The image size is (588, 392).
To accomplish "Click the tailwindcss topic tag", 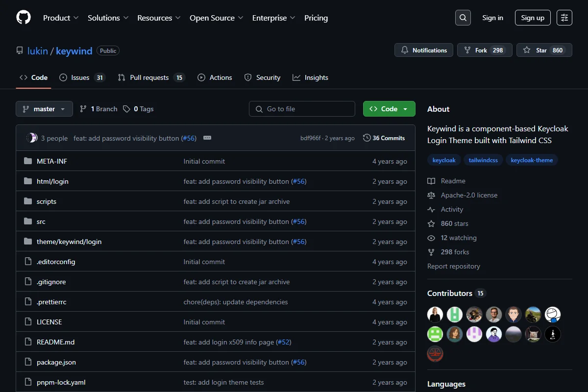I will (x=483, y=160).
